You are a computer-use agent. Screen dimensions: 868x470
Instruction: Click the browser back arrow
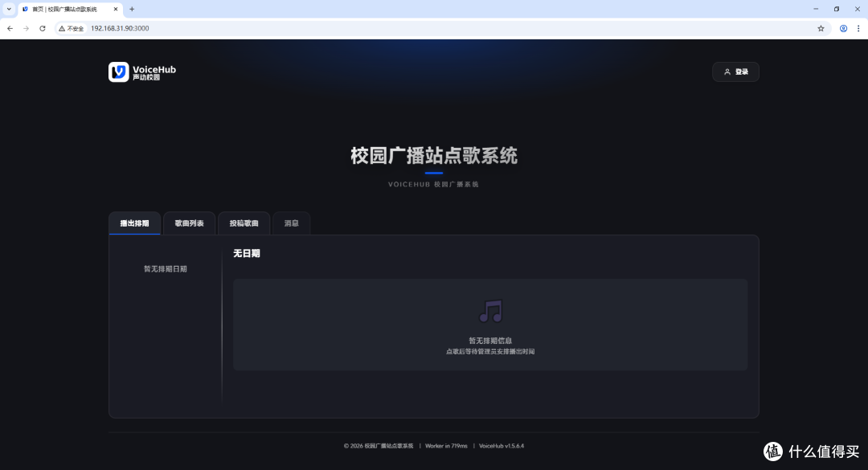coord(10,28)
